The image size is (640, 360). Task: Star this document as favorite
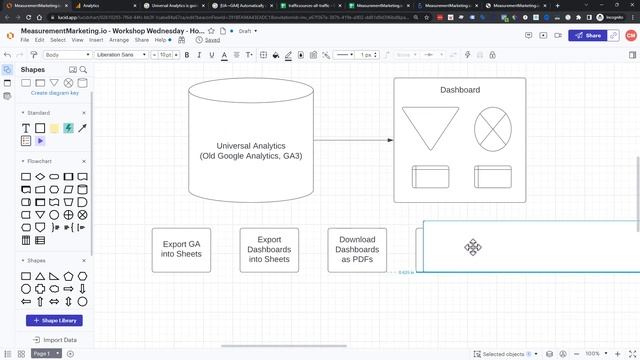211,31
